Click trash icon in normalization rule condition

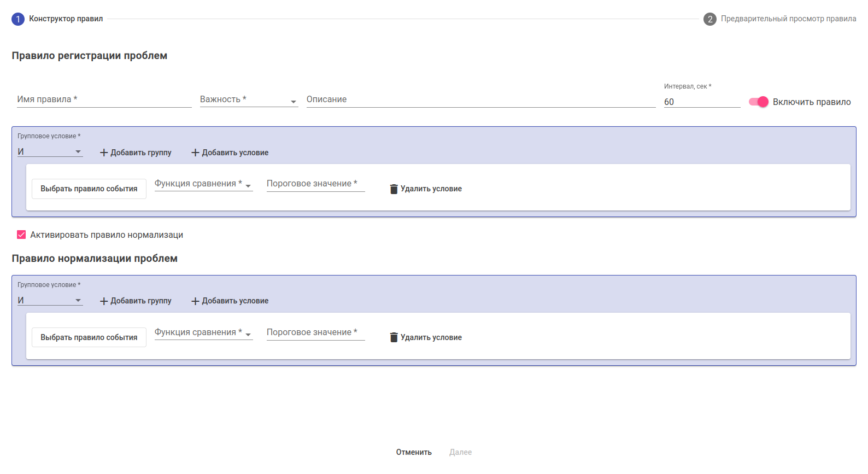click(394, 337)
